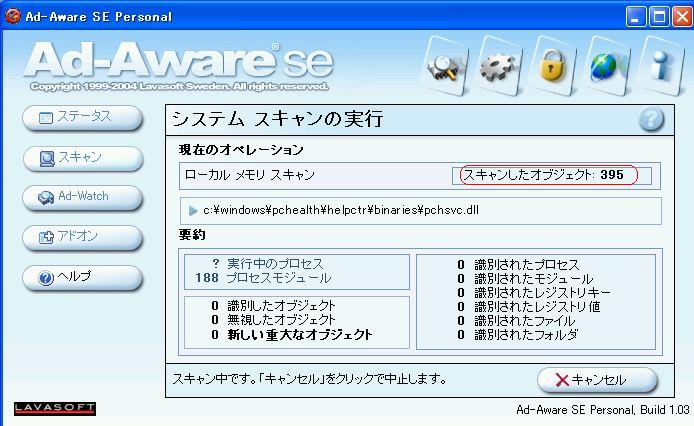Click the 識別されたモジュール row
Viewport: 694px width, 426px height.
tap(525, 279)
